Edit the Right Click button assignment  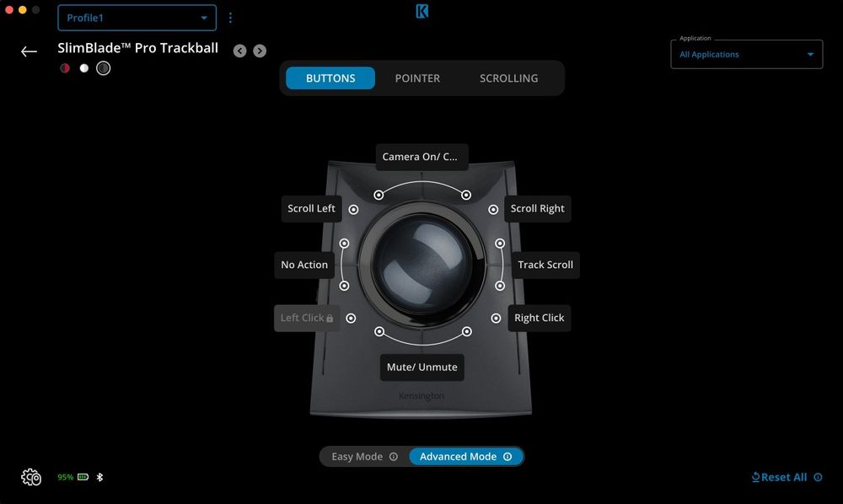(x=540, y=318)
